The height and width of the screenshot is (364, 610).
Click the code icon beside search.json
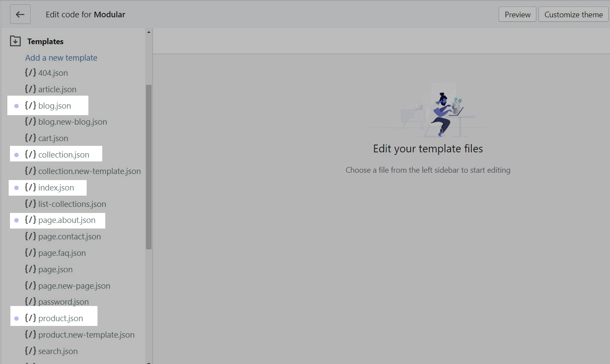(x=30, y=351)
